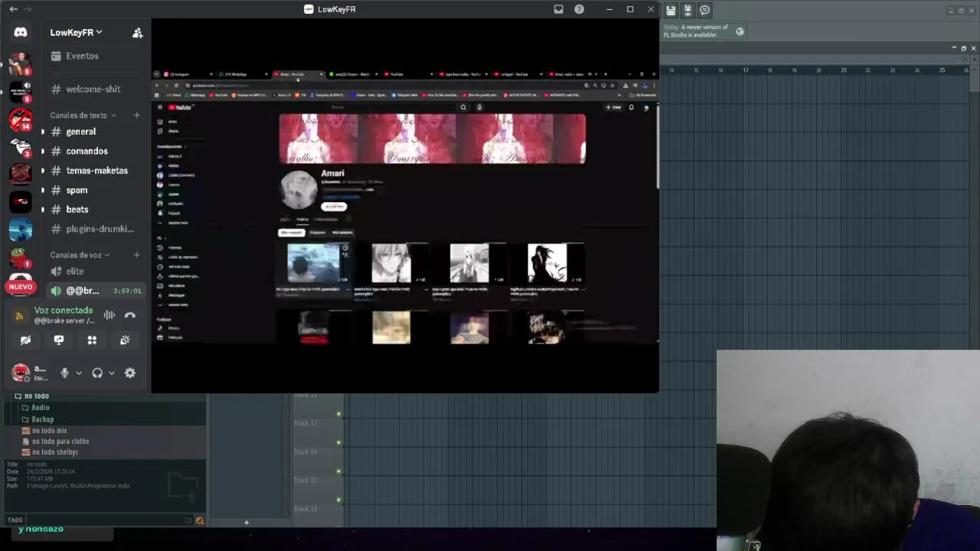Image resolution: width=980 pixels, height=551 pixels.
Task: Click the globe icon beside update notice
Action: click(740, 31)
